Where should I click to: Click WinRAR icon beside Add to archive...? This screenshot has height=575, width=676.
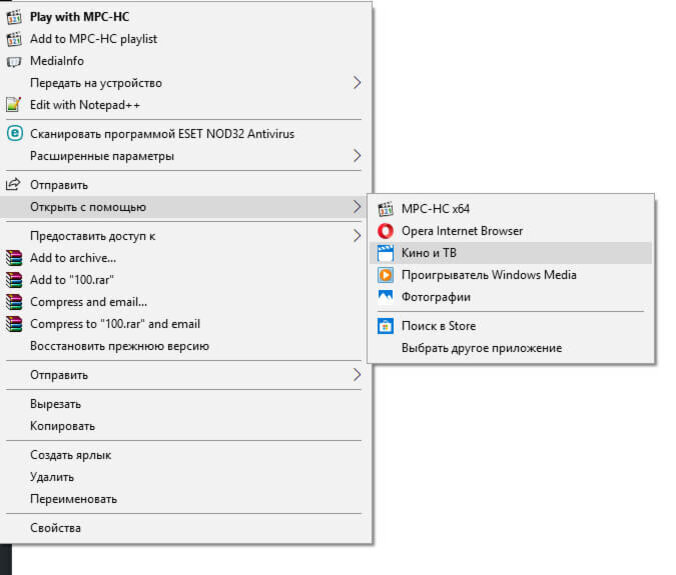[14, 258]
